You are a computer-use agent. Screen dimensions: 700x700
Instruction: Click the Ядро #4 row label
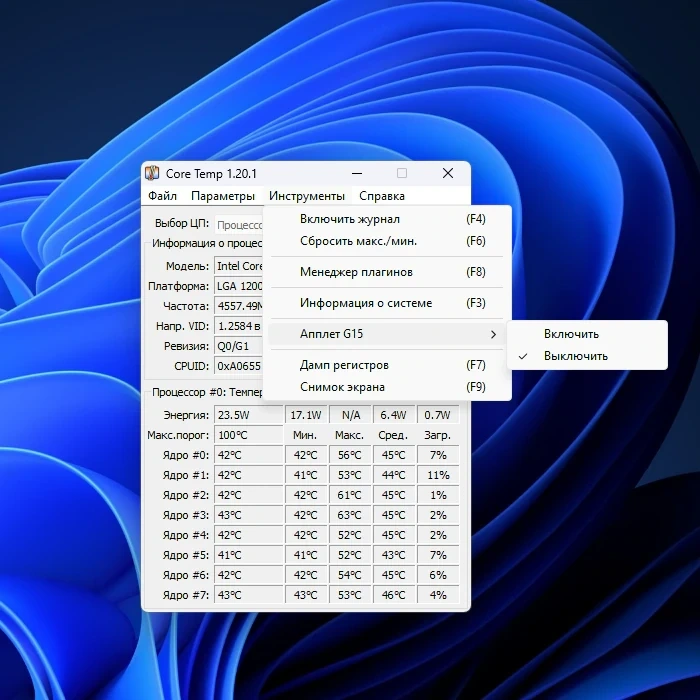(x=185, y=535)
